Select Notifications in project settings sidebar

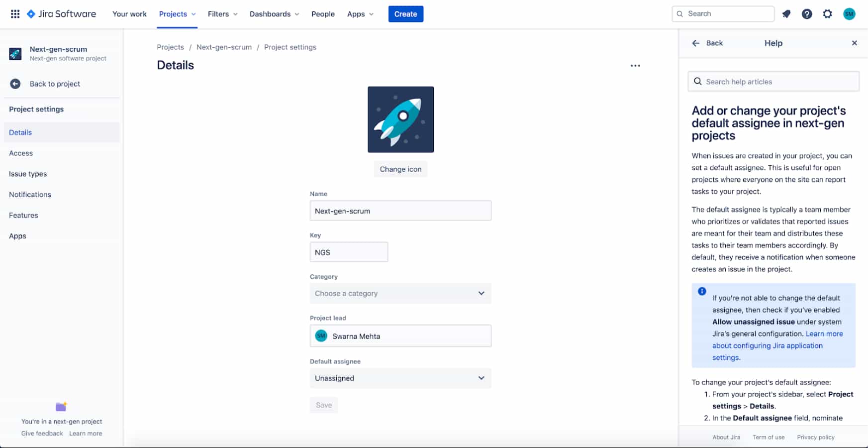pyautogui.click(x=29, y=194)
